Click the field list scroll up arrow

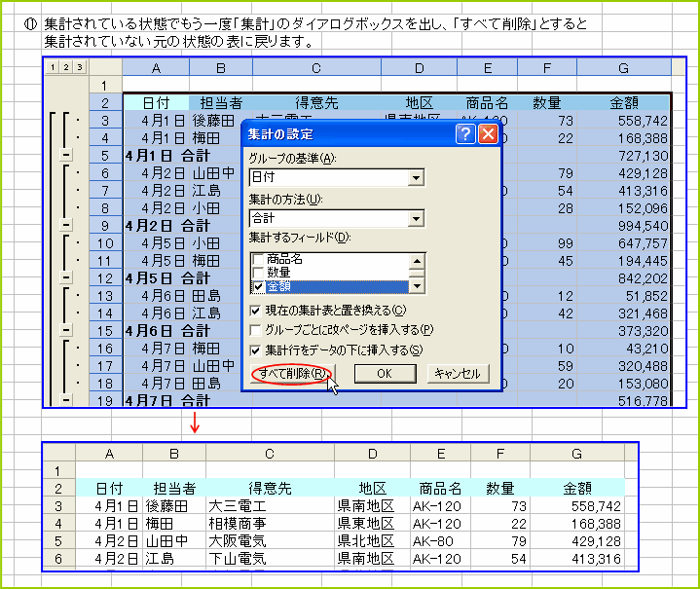pyautogui.click(x=417, y=260)
